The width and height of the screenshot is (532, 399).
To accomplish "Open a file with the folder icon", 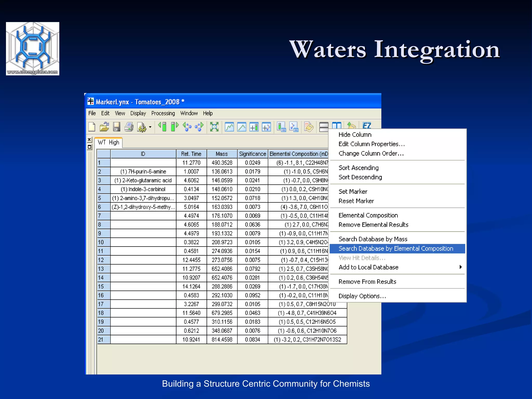I will coord(104,127).
